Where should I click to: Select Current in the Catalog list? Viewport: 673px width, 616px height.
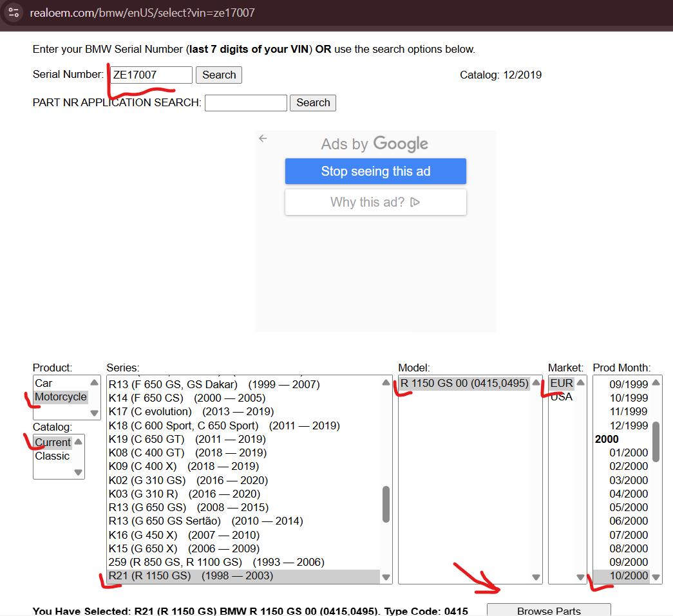tap(53, 442)
